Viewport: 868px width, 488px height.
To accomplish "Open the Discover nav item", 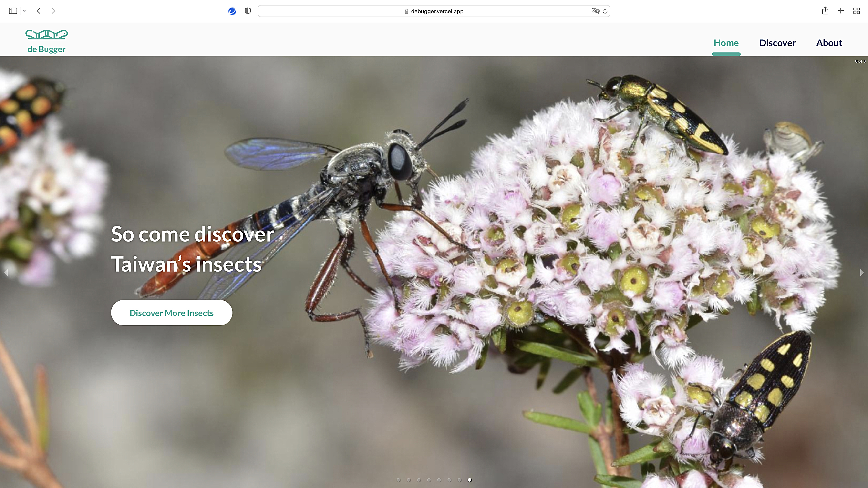I will tap(777, 43).
